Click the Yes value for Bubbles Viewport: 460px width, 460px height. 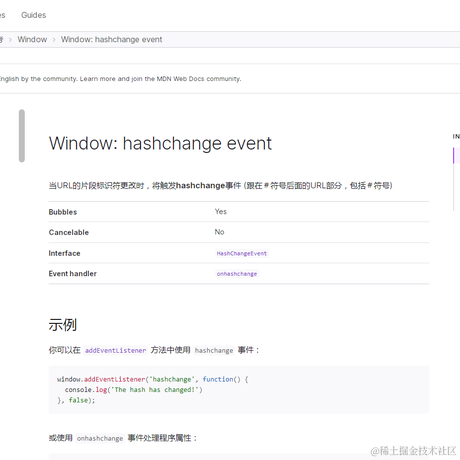221,212
